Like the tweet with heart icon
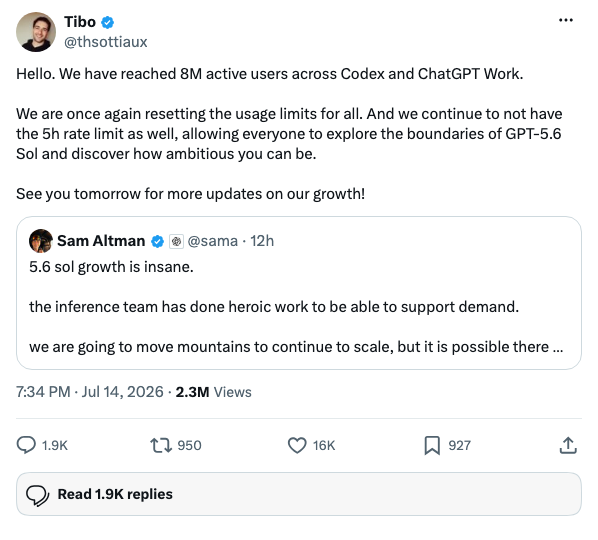The width and height of the screenshot is (598, 540). click(x=297, y=445)
